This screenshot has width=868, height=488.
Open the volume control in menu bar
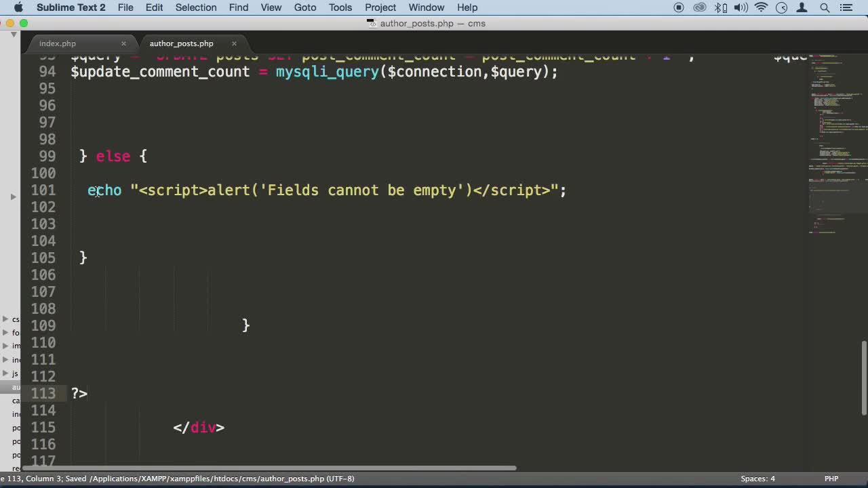click(x=741, y=7)
